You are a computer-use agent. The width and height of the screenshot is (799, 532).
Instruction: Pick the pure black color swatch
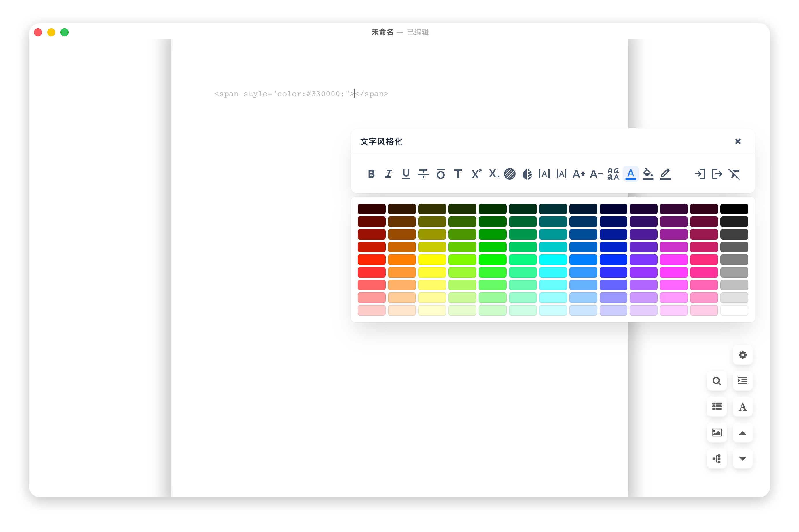click(x=734, y=209)
